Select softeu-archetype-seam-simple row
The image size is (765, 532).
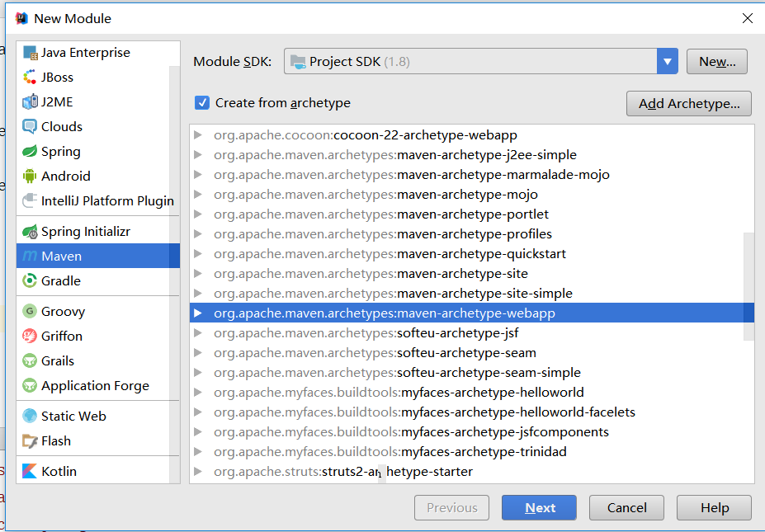[x=472, y=373]
